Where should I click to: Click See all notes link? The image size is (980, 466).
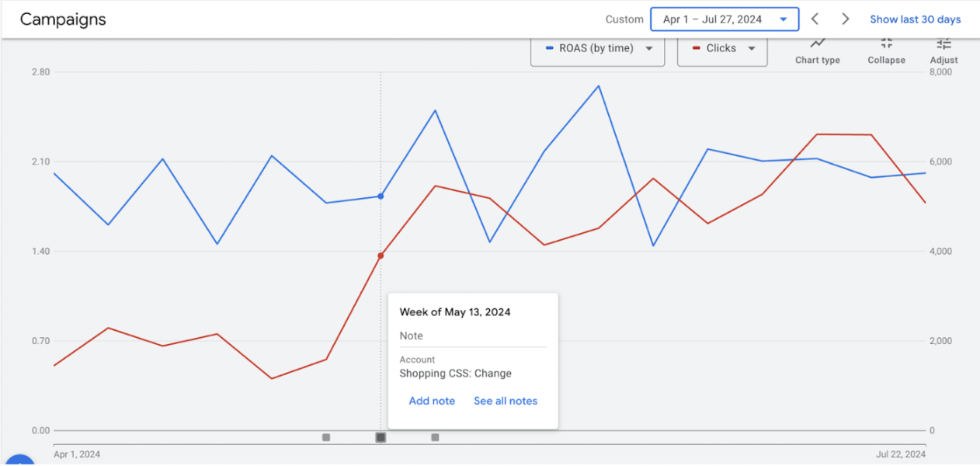(506, 401)
